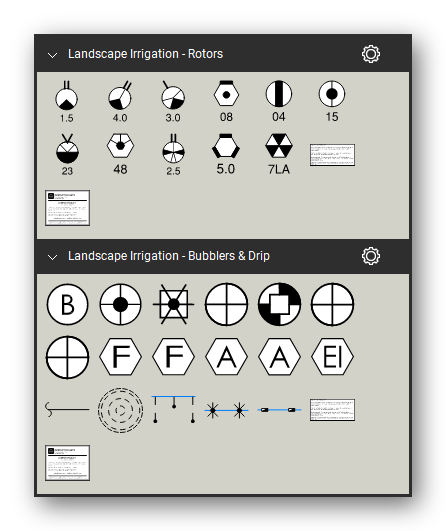This screenshot has width=446, height=531.
Task: Collapse the Landscape Irrigation - Rotors section
Action: pyautogui.click(x=52, y=55)
